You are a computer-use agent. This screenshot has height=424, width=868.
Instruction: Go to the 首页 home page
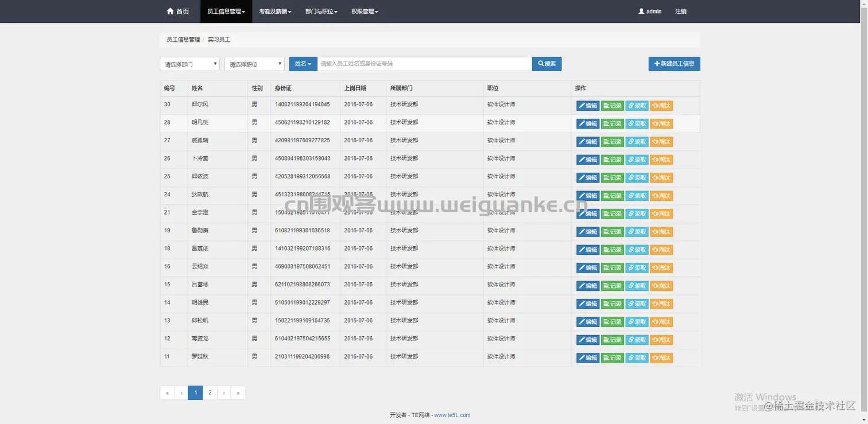click(x=177, y=11)
